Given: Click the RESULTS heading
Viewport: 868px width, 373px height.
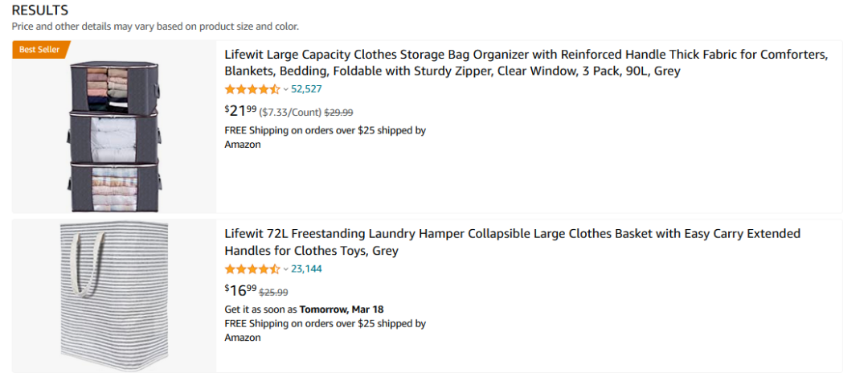Looking at the screenshot, I should tap(40, 10).
